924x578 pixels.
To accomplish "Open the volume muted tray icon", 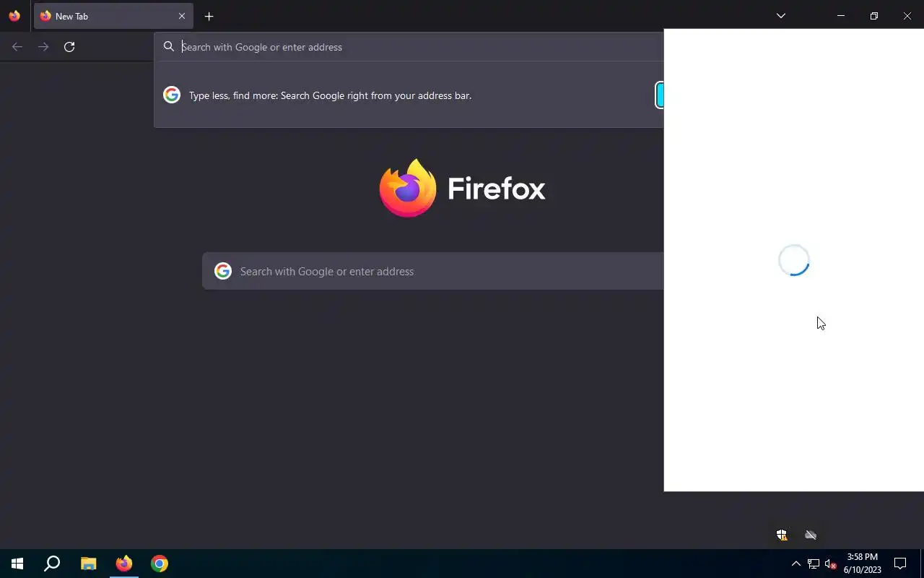I will [x=831, y=564].
